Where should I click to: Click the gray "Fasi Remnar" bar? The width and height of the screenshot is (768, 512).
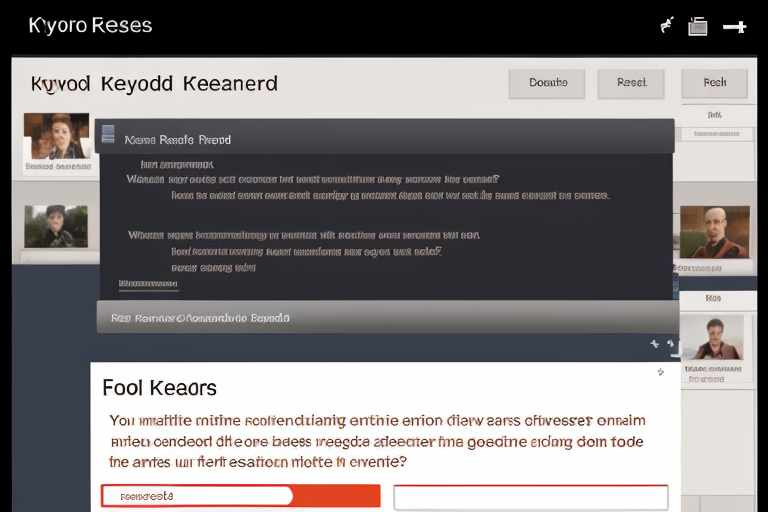[x=385, y=317]
